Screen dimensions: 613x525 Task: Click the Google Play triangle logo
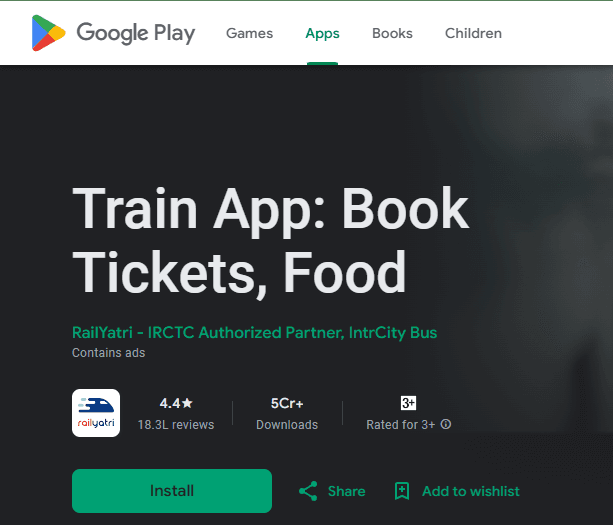(x=48, y=33)
